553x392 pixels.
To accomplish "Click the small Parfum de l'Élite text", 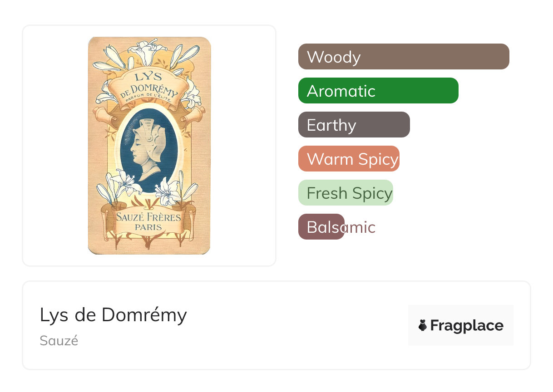I will click(149, 99).
